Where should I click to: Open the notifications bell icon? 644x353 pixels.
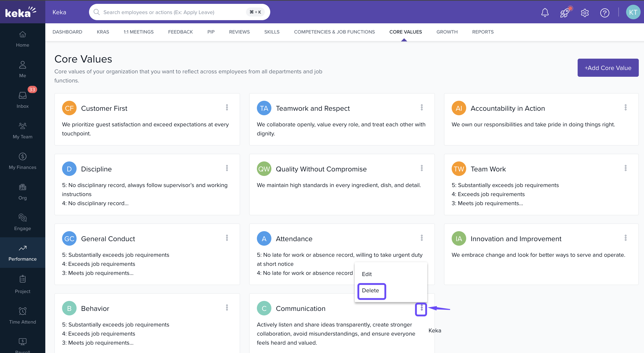tap(545, 12)
